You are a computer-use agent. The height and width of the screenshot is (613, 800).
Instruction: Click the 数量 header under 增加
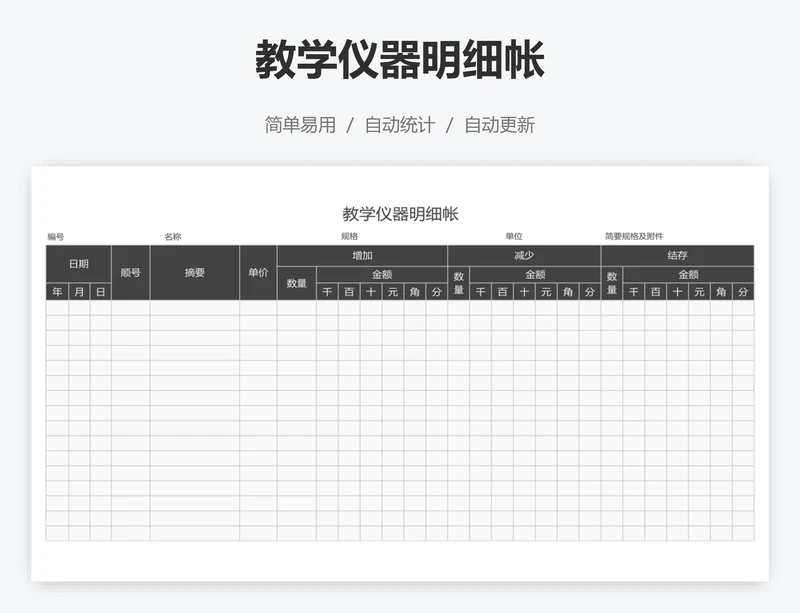point(296,283)
